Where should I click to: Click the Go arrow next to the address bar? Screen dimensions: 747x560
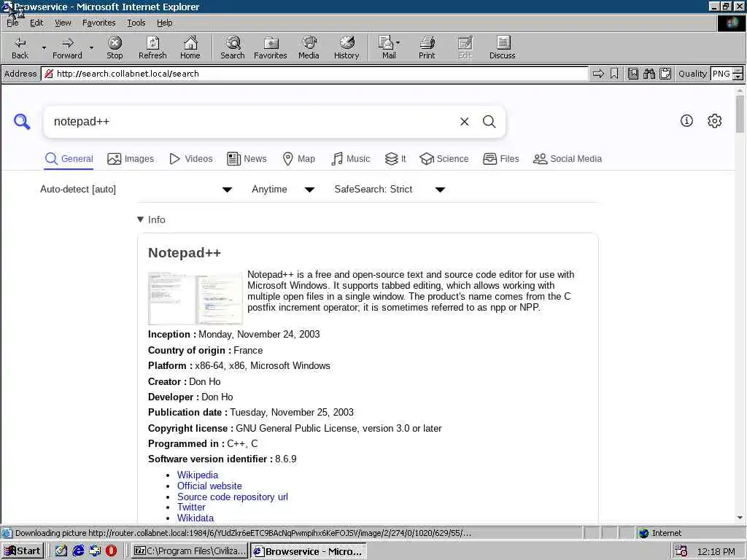coord(598,74)
